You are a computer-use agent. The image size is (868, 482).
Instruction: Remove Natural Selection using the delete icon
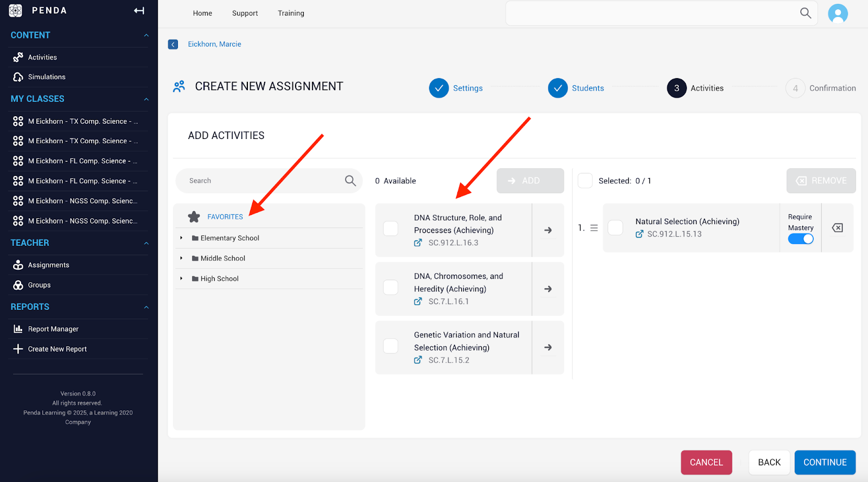tap(837, 228)
